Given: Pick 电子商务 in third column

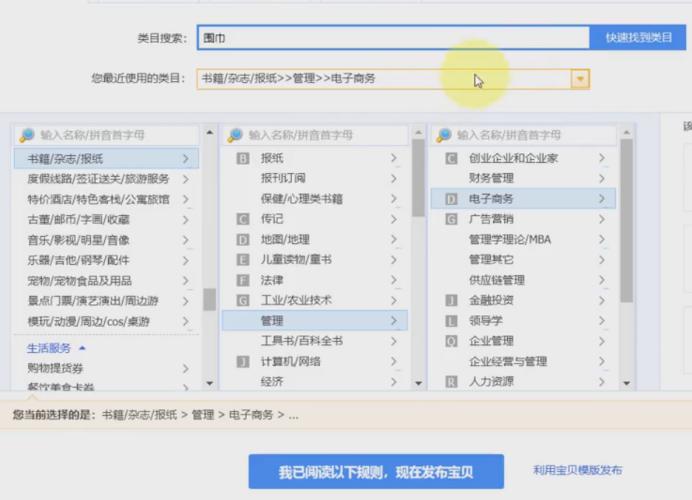Looking at the screenshot, I should tap(523, 199).
